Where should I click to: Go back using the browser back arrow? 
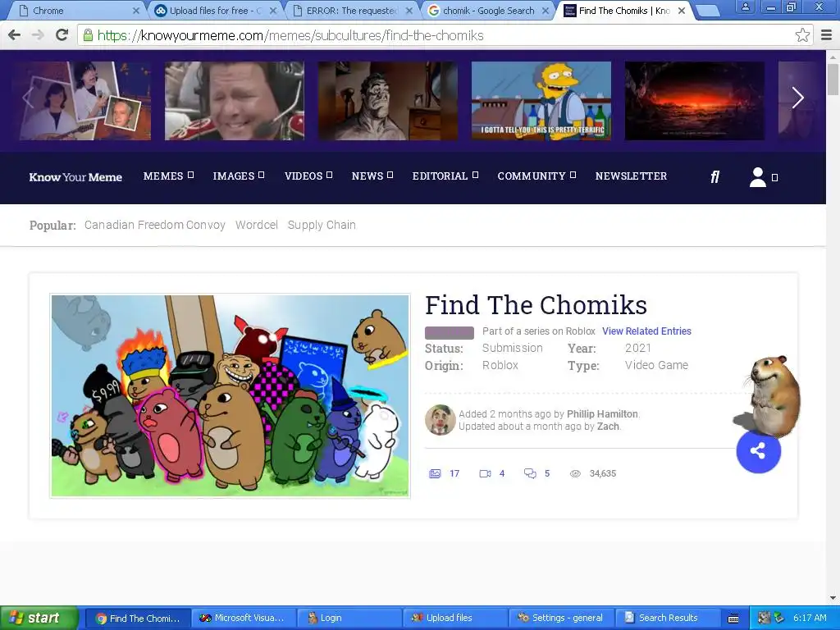[x=14, y=35]
